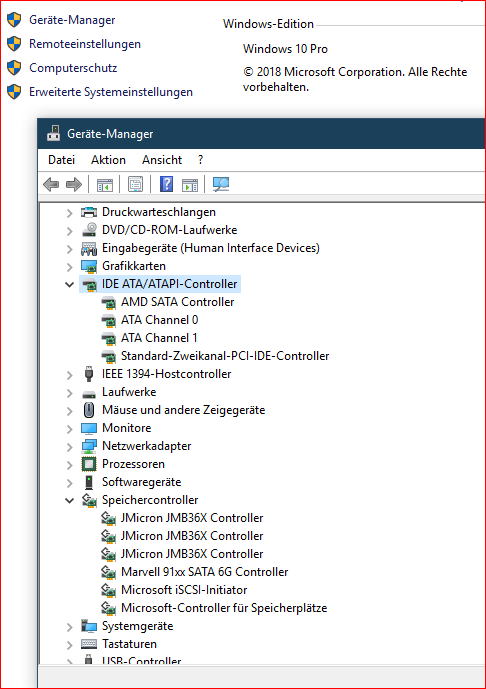
Task: Collapse the Speichercontroller node
Action: 69,500
